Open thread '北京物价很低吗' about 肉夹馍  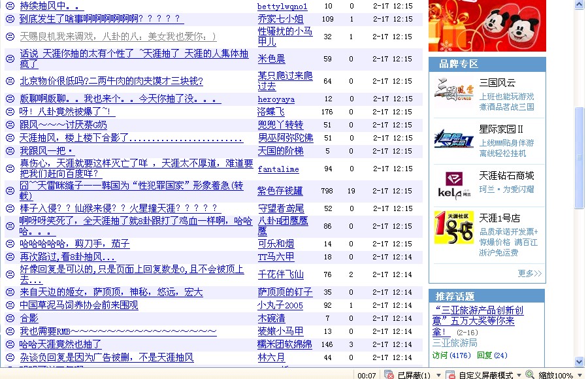coord(111,80)
